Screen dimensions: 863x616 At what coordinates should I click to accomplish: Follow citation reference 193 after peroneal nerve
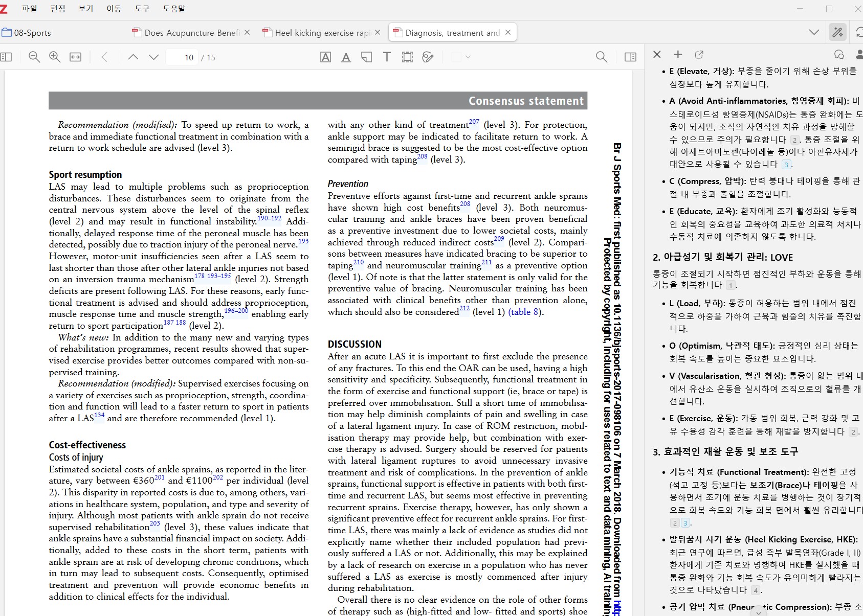coord(303,241)
